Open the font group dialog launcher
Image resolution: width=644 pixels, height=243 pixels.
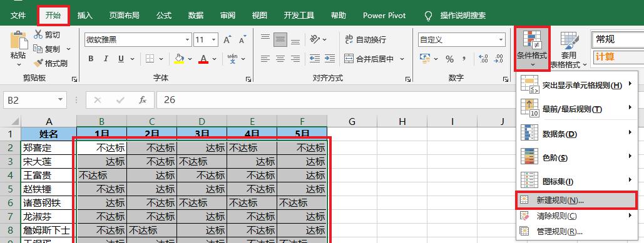pos(248,79)
